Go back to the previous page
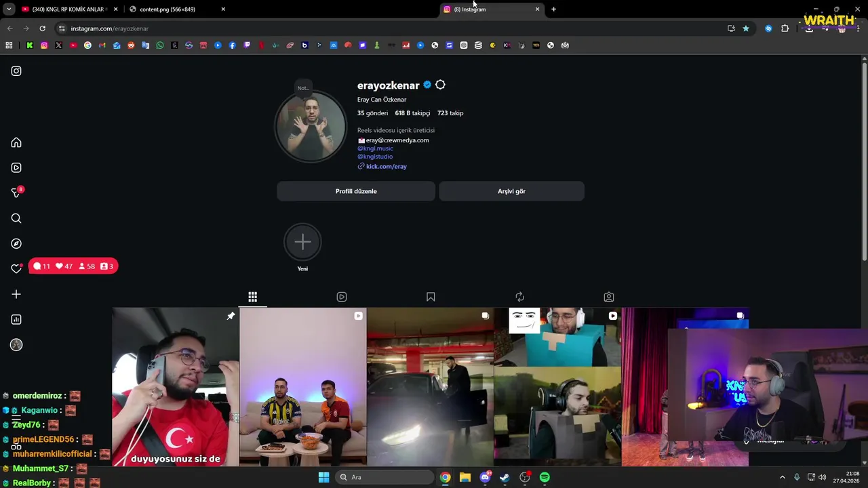Image resolution: width=868 pixels, height=488 pixels. tap(9, 28)
